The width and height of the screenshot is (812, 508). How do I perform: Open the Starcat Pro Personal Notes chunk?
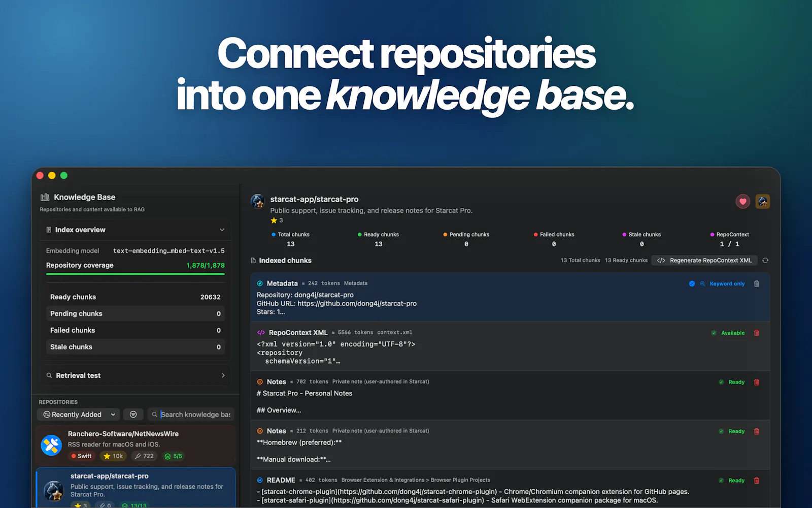click(x=510, y=396)
